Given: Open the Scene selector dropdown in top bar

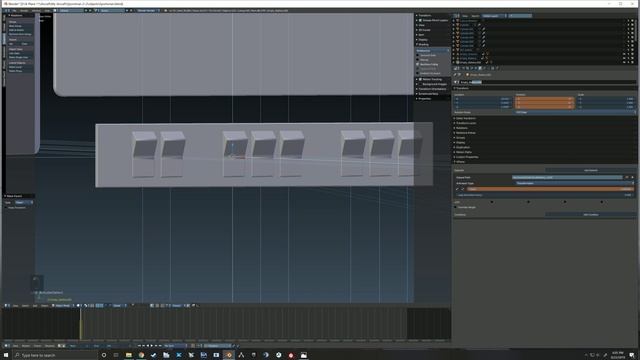Looking at the screenshot, I should pyautogui.click(x=109, y=11).
